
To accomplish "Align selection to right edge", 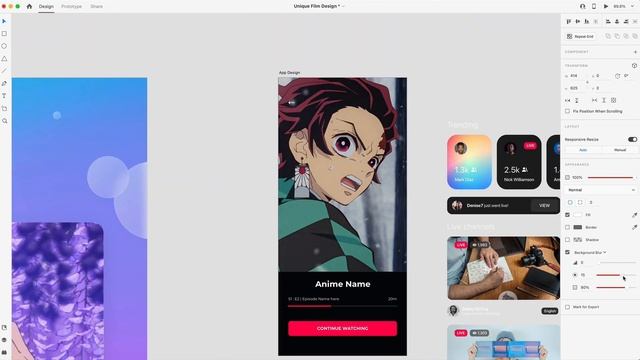I will 626,21.
